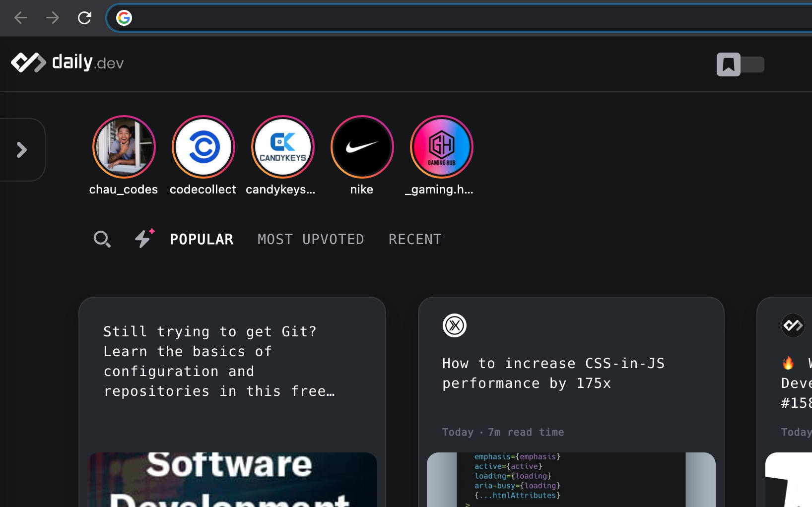812x507 pixels.
Task: Click the _gaming.h... username label
Action: (439, 190)
